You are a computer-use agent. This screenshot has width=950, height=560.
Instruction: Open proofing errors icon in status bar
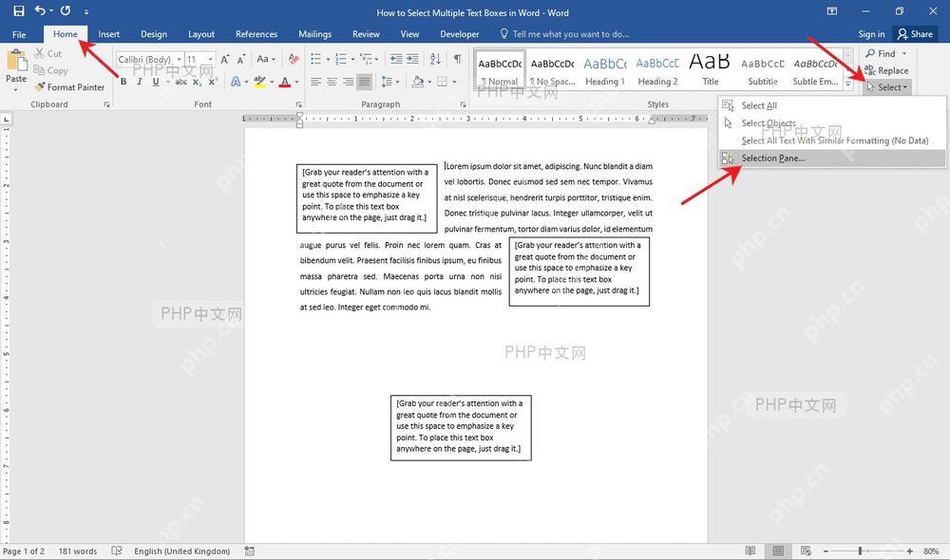116,551
